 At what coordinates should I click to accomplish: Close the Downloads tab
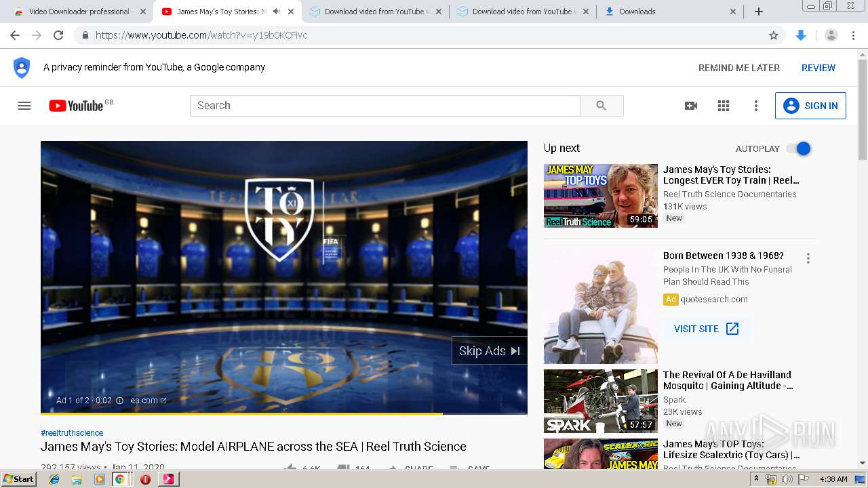point(733,12)
